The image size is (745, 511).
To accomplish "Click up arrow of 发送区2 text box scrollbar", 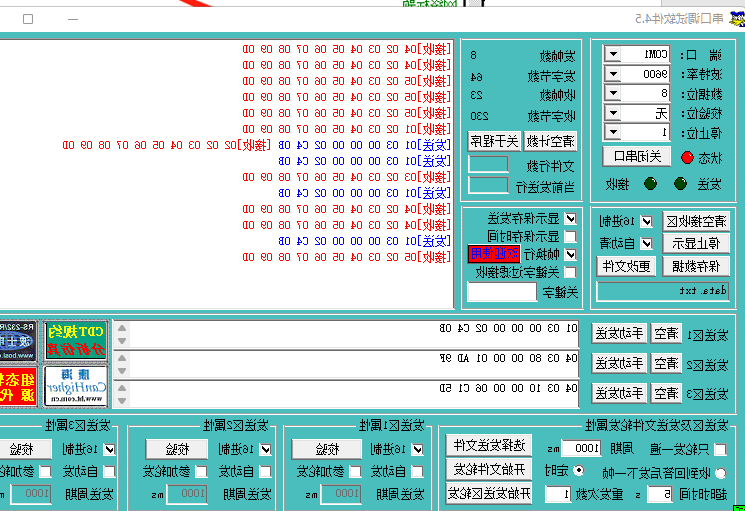I will click(122, 358).
